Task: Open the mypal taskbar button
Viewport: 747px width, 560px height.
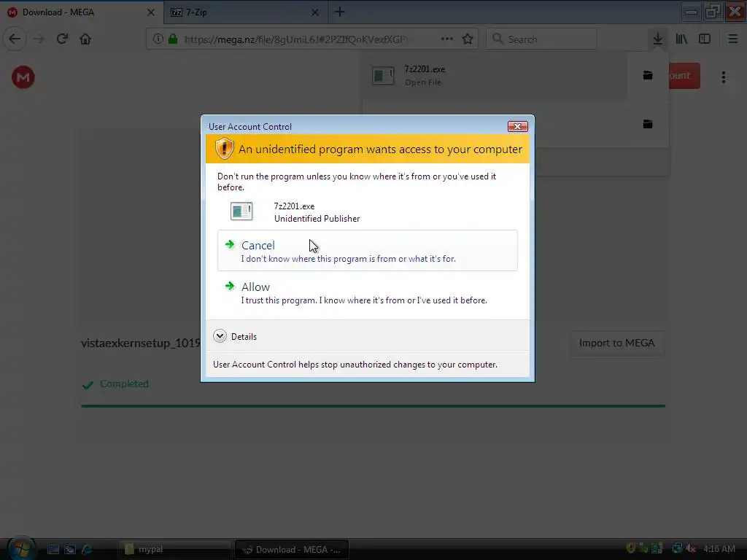Action: click(174, 550)
